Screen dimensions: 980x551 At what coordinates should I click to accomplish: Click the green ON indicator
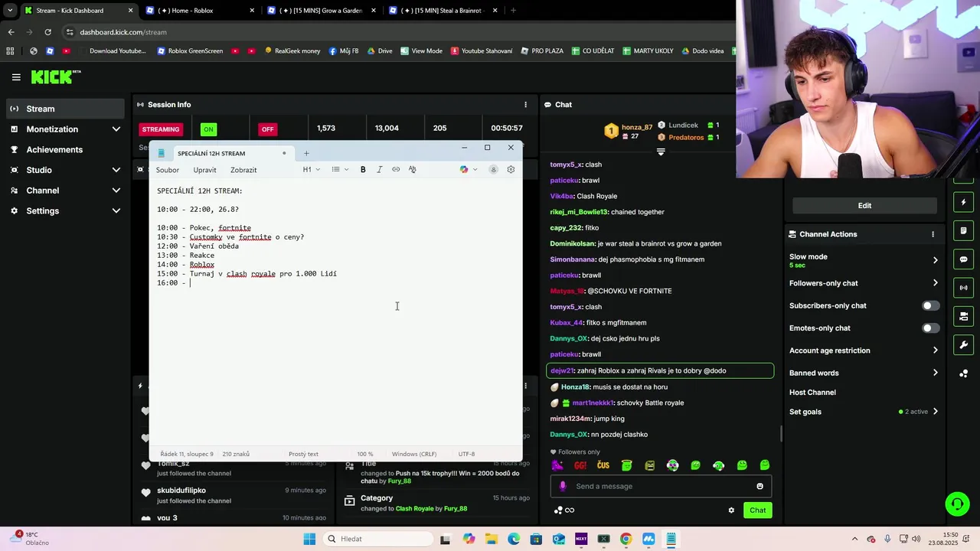click(x=208, y=129)
